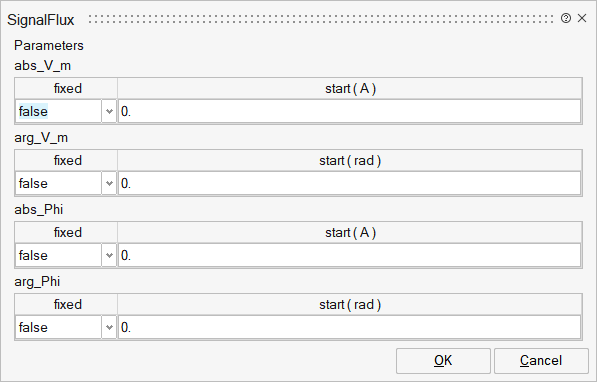597x382 pixels.
Task: Click the arg_V_m start (rad) input field
Action: 350,184
